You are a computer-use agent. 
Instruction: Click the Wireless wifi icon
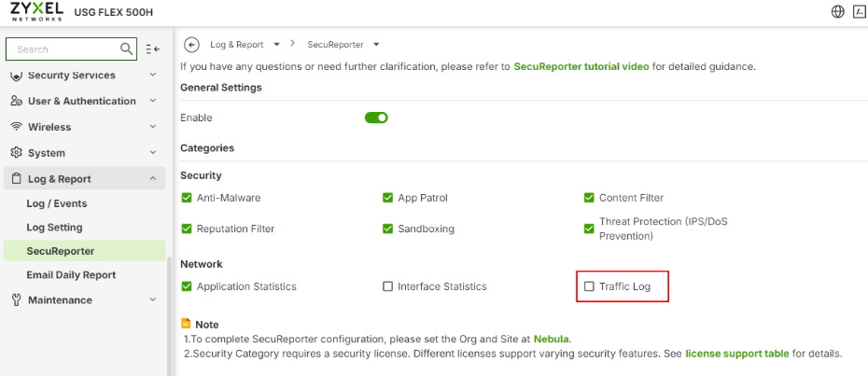click(16, 127)
